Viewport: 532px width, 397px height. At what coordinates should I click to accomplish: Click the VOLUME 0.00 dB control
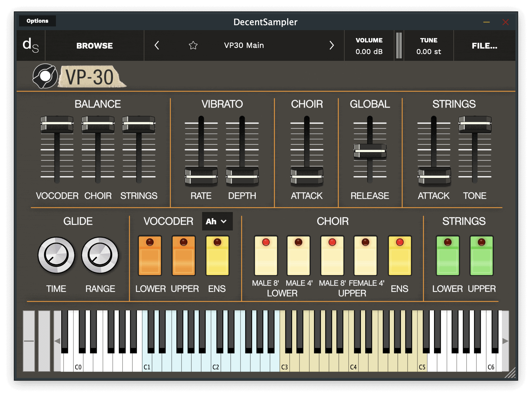pyautogui.click(x=369, y=45)
